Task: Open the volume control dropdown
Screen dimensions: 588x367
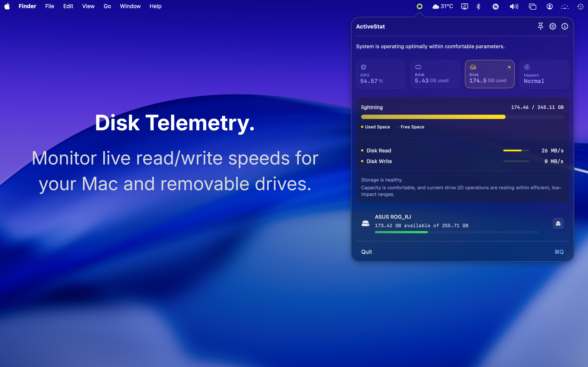Action: pyautogui.click(x=514, y=6)
